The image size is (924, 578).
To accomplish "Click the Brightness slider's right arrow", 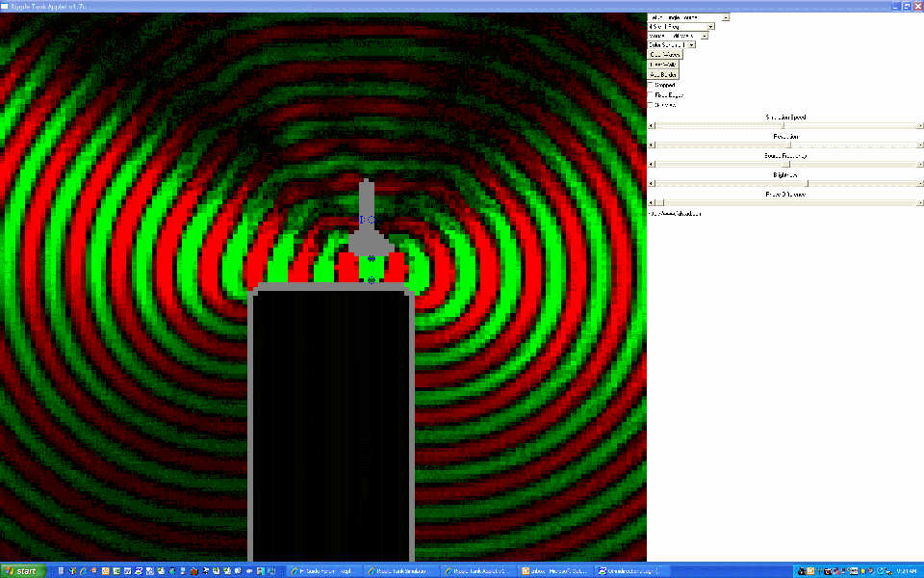I will click(x=919, y=183).
